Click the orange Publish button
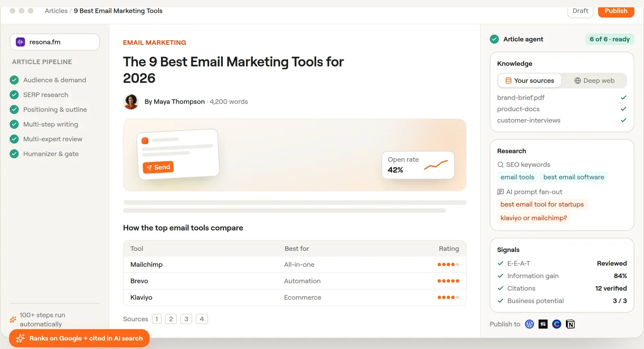 coord(616,11)
